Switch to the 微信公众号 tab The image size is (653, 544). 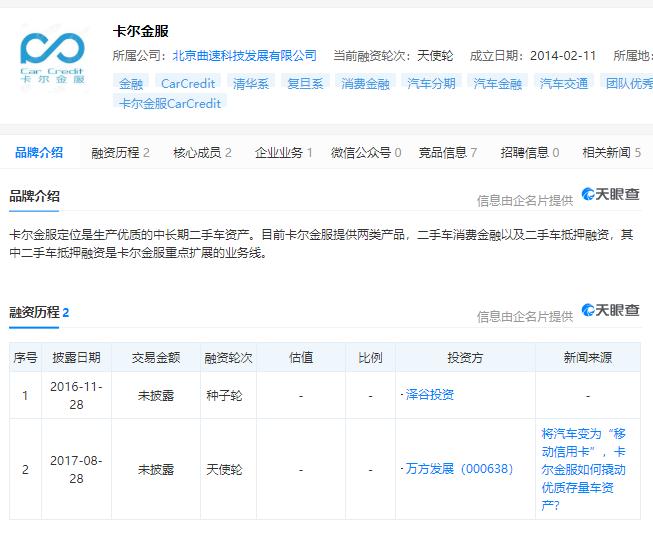tap(366, 152)
